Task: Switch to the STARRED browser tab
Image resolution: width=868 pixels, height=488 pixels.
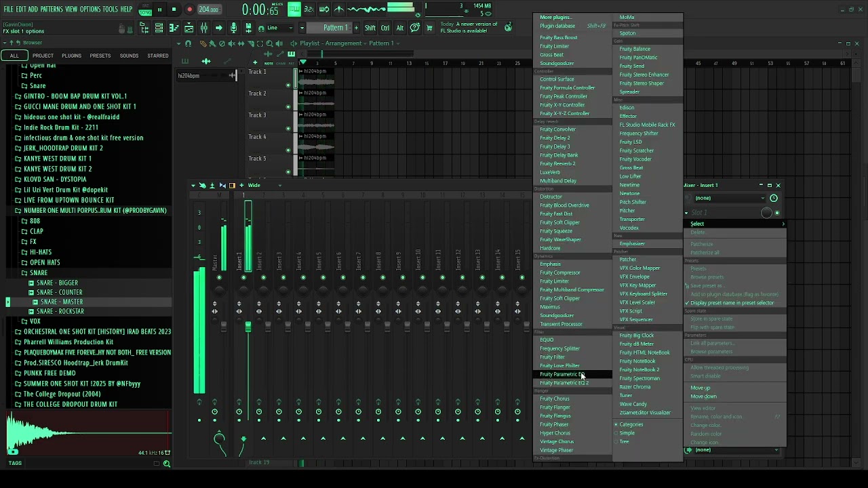Action: [x=158, y=56]
